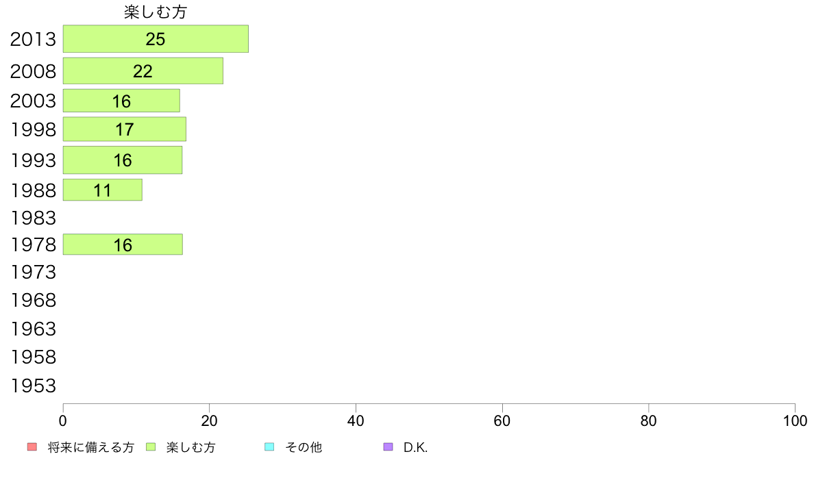Click the green 楽しむ方 legend swatch

(x=151, y=447)
